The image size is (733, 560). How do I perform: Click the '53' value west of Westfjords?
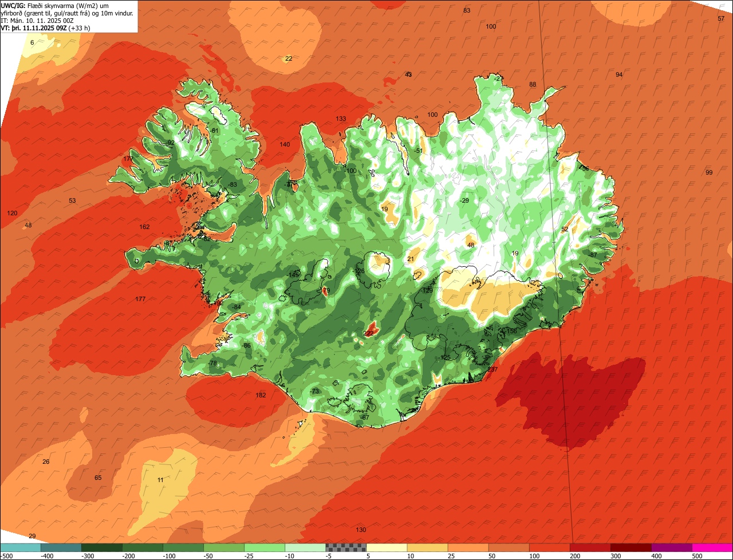[x=72, y=200]
